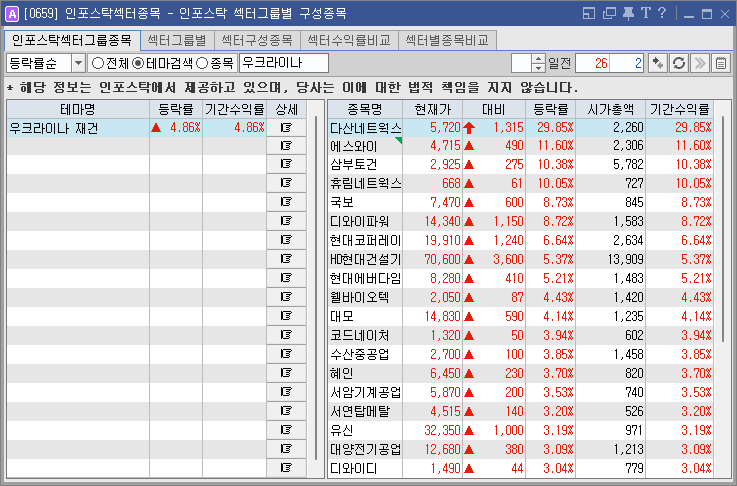The width and height of the screenshot is (737, 486).
Task: Select 에스와이 stock row
Action: point(520,146)
